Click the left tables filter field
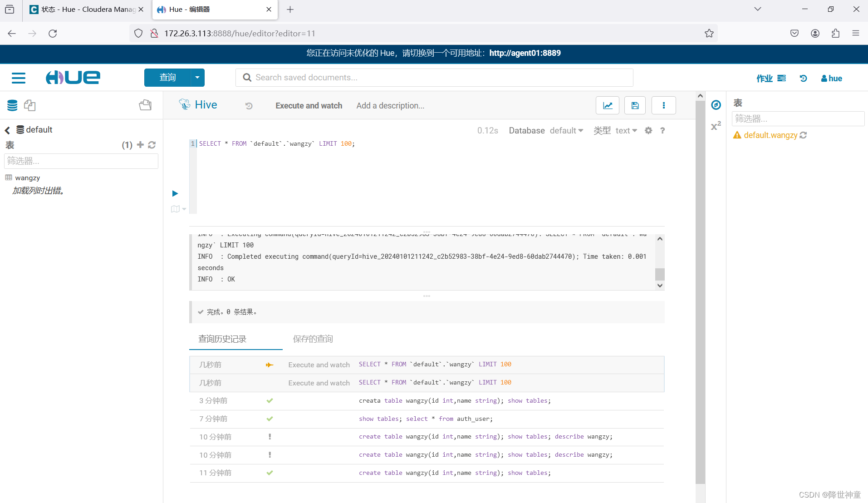The image size is (868, 503). pyautogui.click(x=81, y=161)
